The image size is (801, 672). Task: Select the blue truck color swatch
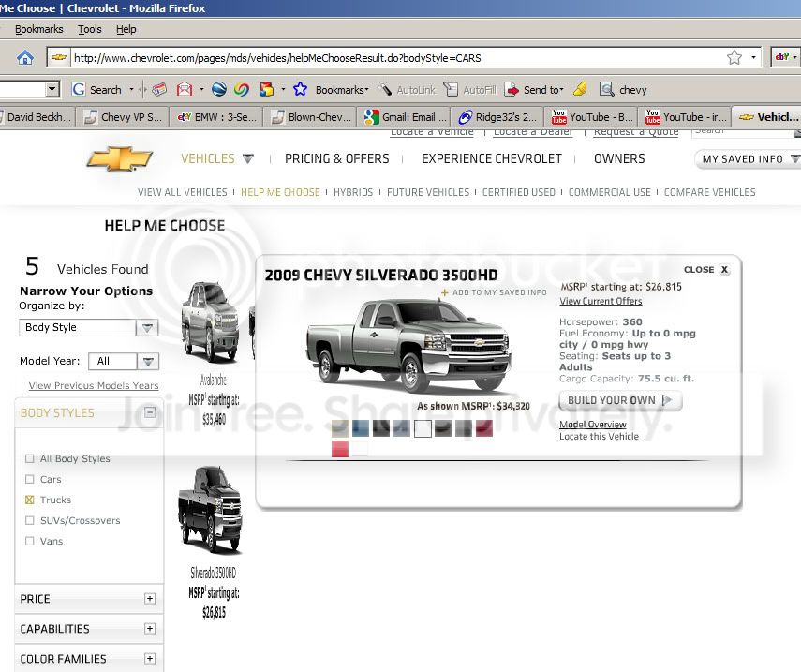(x=360, y=428)
